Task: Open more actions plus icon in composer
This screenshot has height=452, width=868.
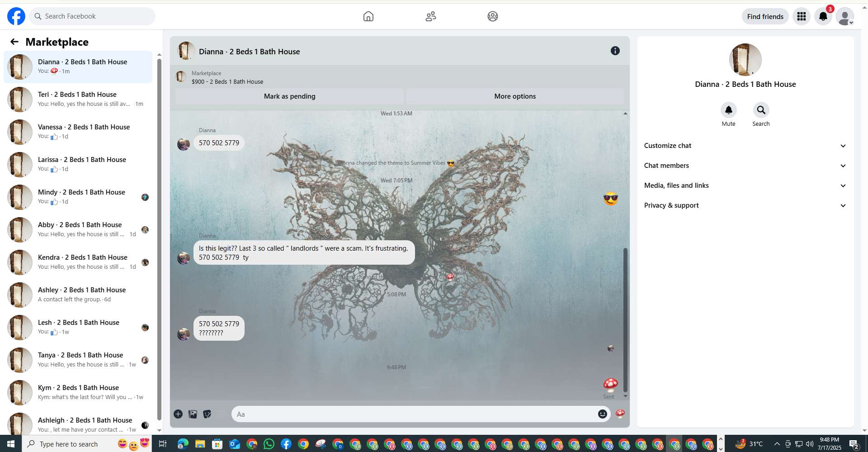Action: [x=178, y=414]
